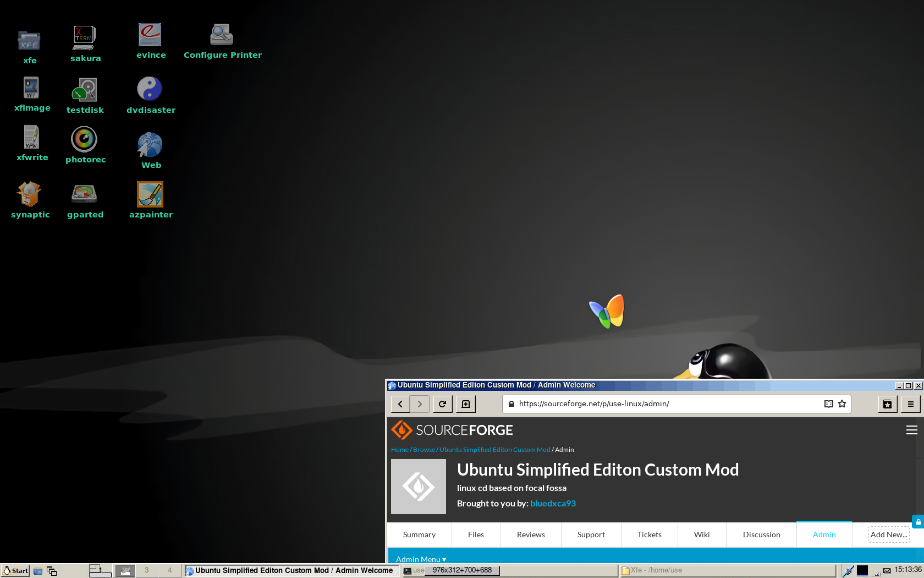Reload the SourceForge page

click(442, 404)
